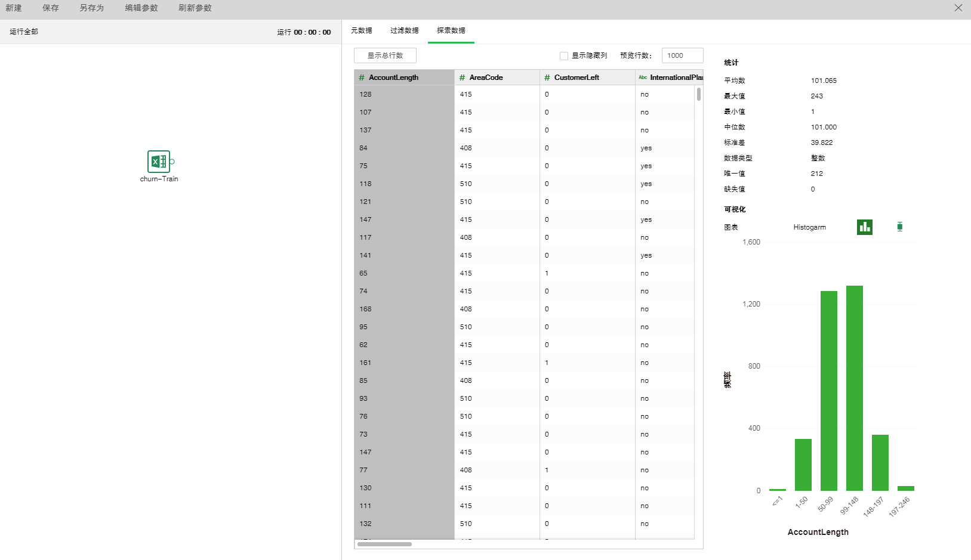This screenshot has height=560, width=971.
Task: Select the histogram bar chart icon
Action: (x=864, y=227)
